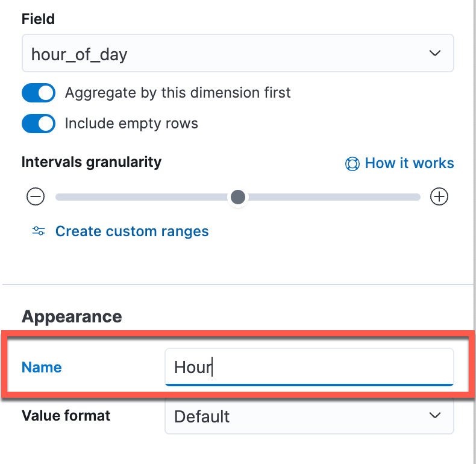The image size is (476, 464).
Task: Click the lifebuoy help icon
Action: (x=352, y=164)
